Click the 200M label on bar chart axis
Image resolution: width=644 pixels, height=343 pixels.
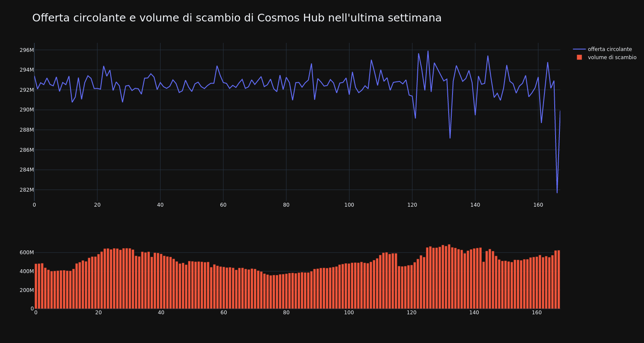point(26,290)
